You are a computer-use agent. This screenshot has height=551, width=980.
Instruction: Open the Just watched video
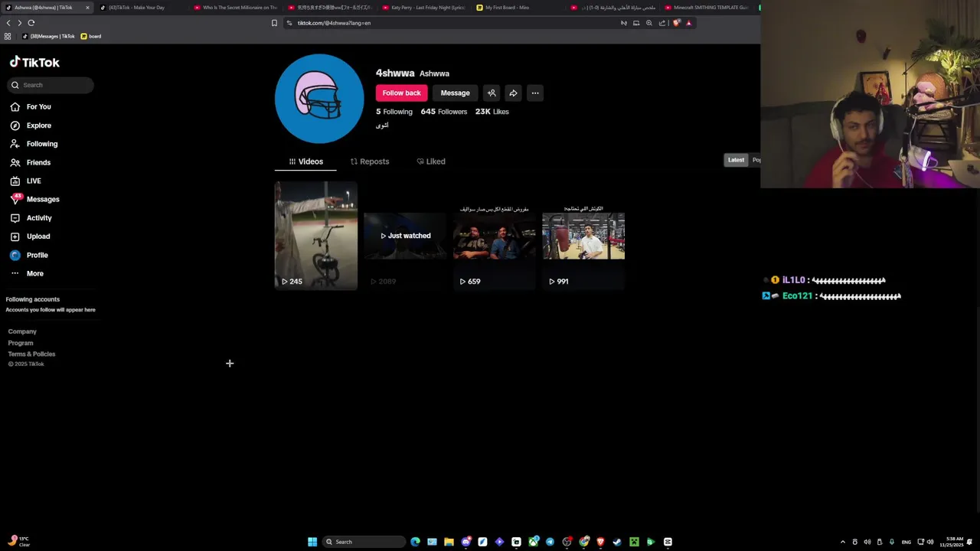(x=405, y=236)
